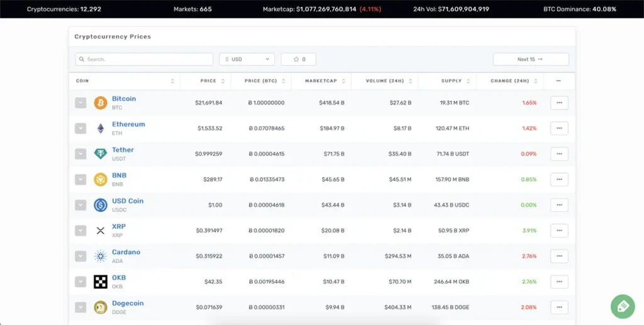This screenshot has height=325, width=644.
Task: Open the green floating edit button
Action: (623, 306)
